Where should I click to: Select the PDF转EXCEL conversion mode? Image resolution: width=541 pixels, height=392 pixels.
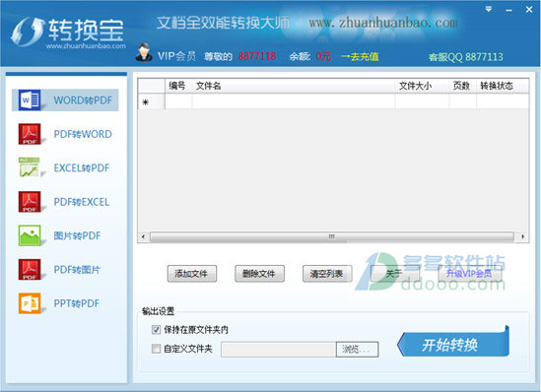click(65, 201)
